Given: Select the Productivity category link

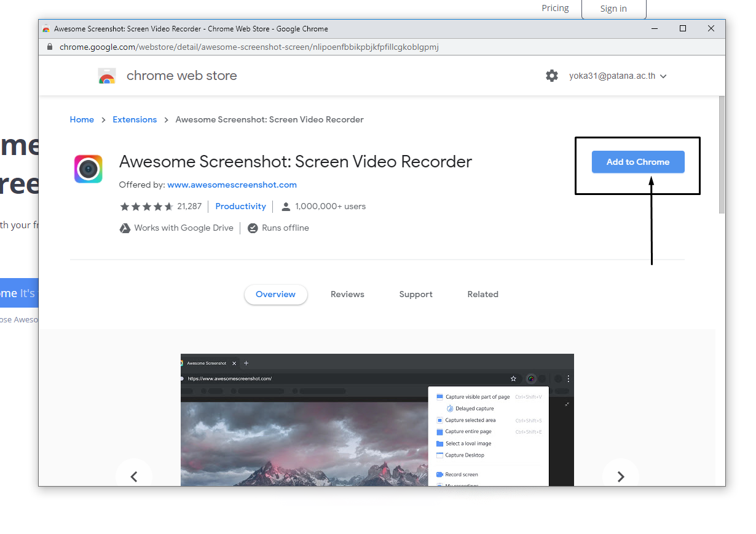Looking at the screenshot, I should point(241,206).
